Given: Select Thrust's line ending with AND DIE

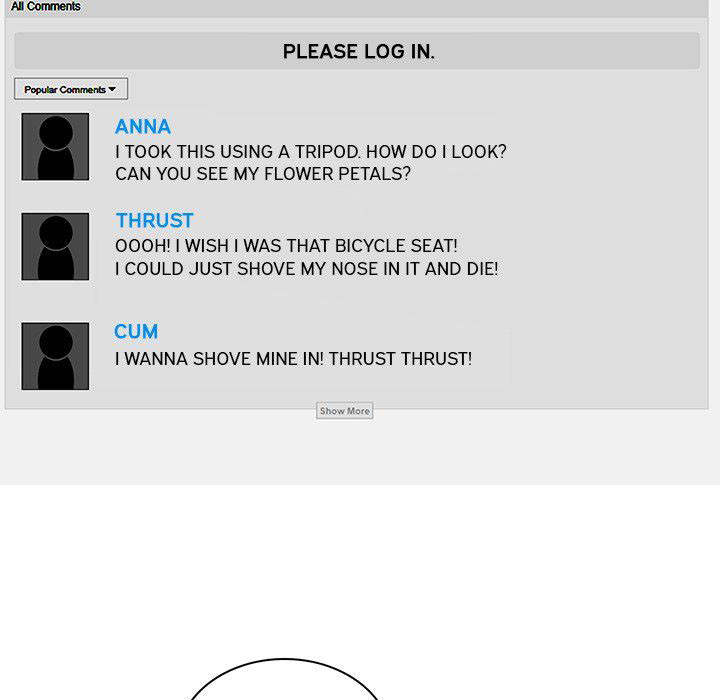Looking at the screenshot, I should 306,269.
